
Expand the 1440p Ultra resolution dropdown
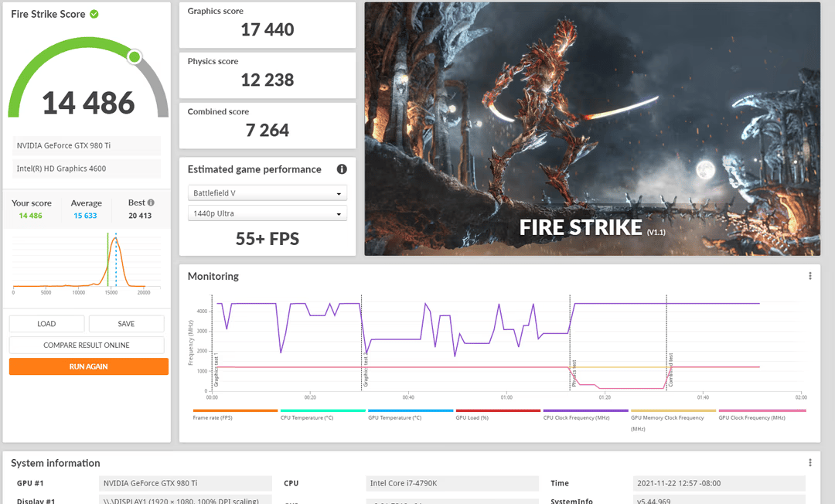[268, 213]
